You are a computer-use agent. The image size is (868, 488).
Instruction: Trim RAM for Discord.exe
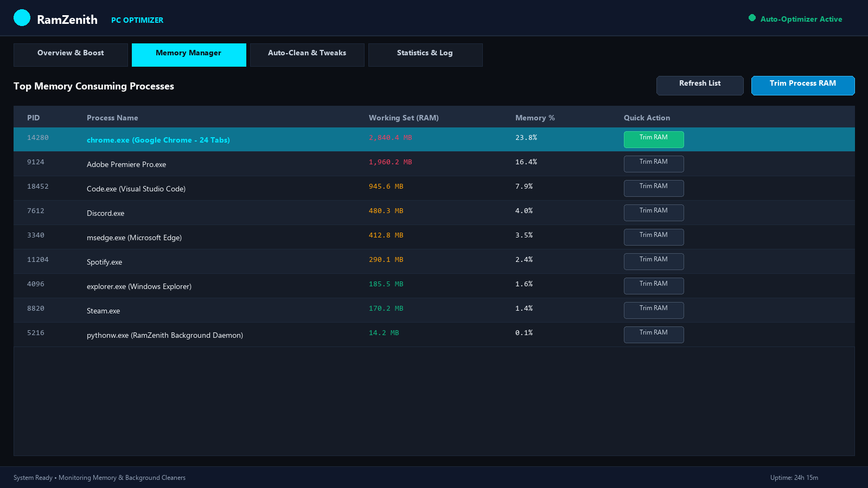(654, 213)
